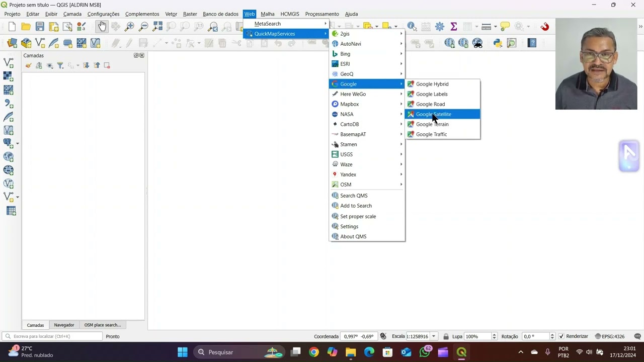Viewport: 644px width, 362px height.
Task: Click the EPSG:4326 CRS button
Action: 610,336
